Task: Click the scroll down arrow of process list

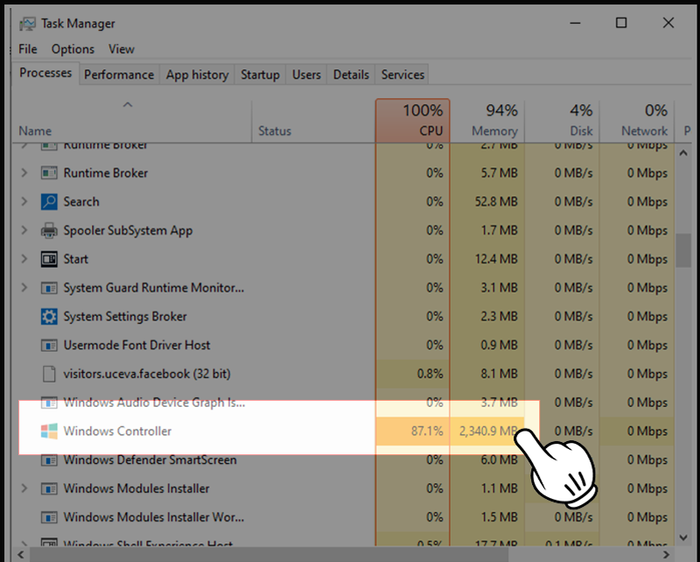Action: coord(683,538)
